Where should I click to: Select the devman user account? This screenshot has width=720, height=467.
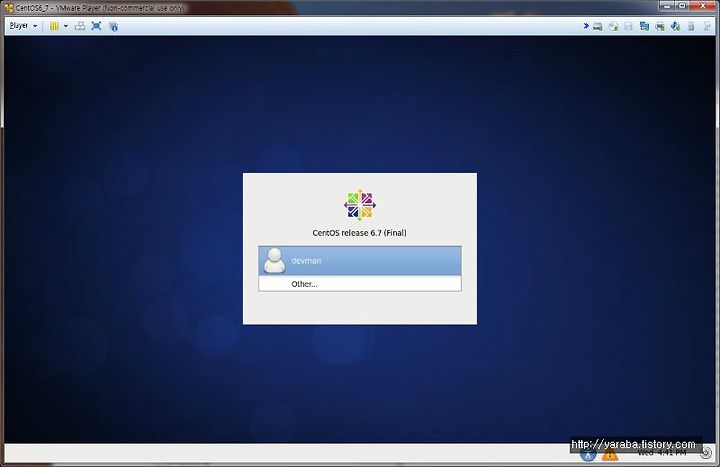point(360,261)
